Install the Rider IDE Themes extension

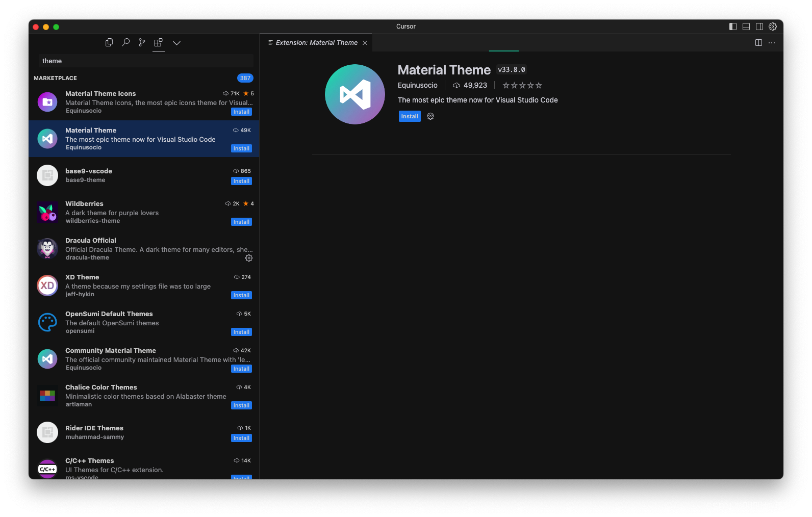[241, 438]
